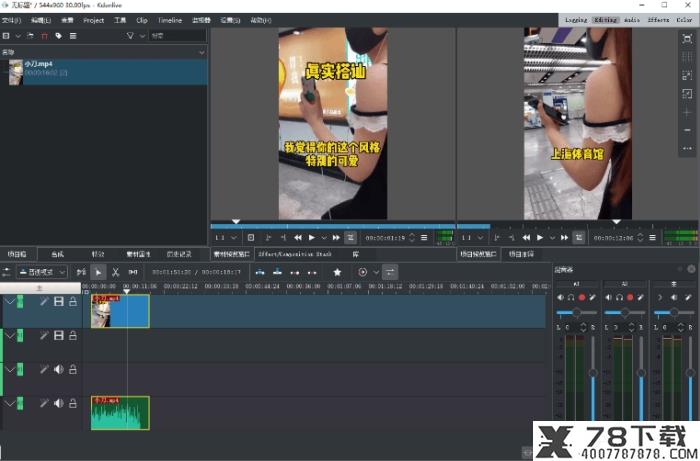The height and width of the screenshot is (461, 700).
Task: Click fullscreen icon in project monitor sidebar
Action: click(687, 39)
